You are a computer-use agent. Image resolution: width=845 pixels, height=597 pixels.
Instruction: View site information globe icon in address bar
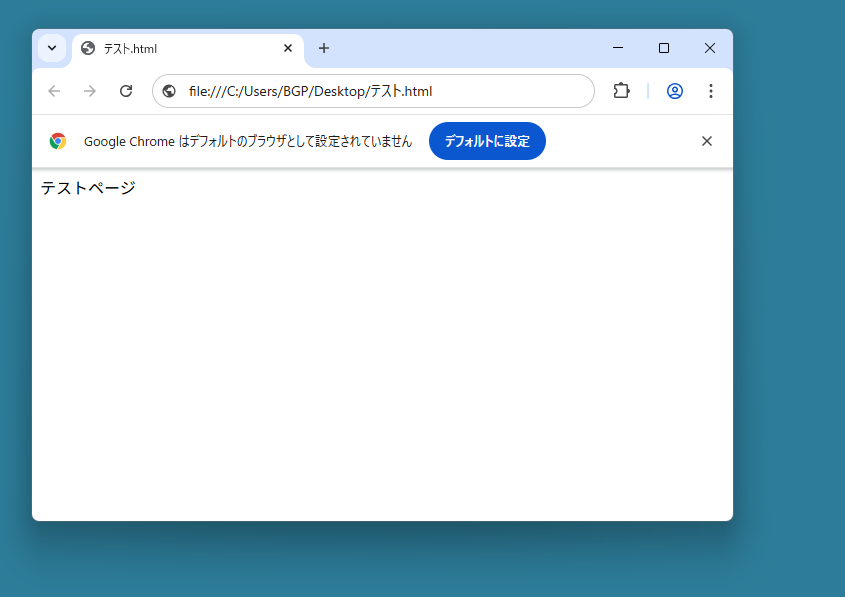coord(169,91)
